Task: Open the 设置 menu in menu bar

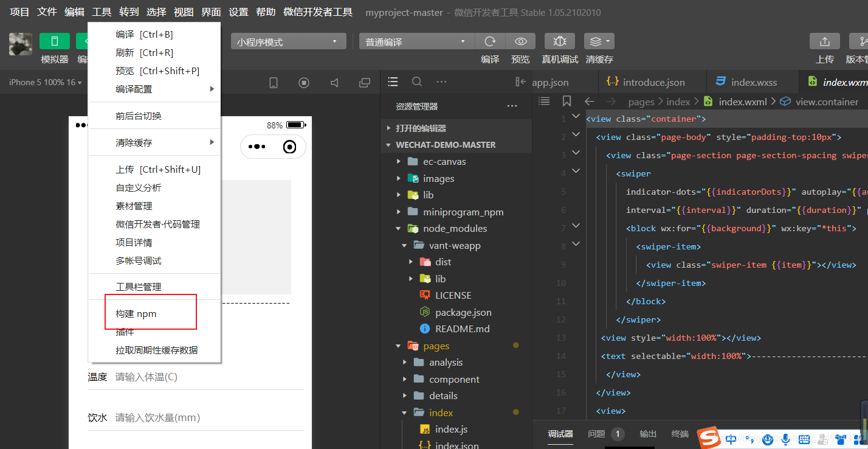Action: pyautogui.click(x=239, y=12)
